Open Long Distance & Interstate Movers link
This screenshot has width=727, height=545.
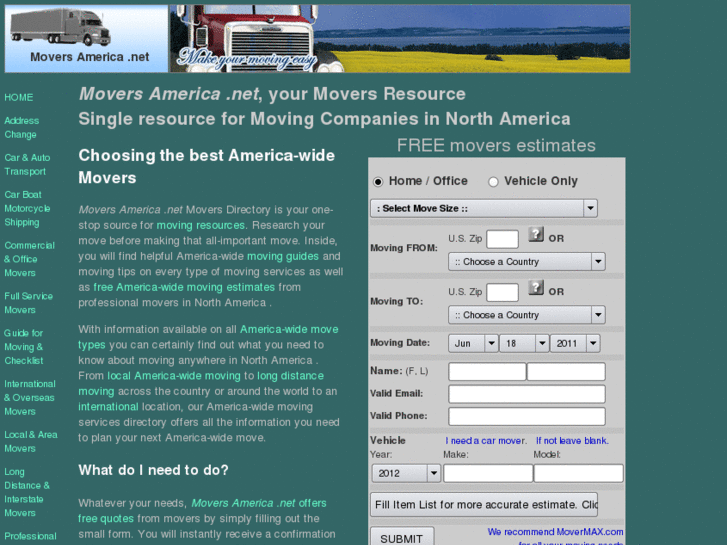(27, 492)
